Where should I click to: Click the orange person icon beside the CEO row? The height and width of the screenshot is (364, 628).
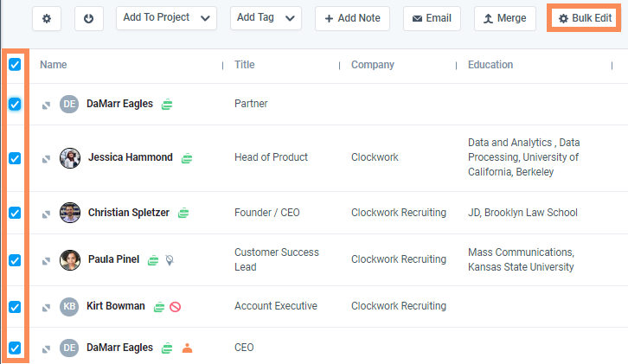click(187, 348)
